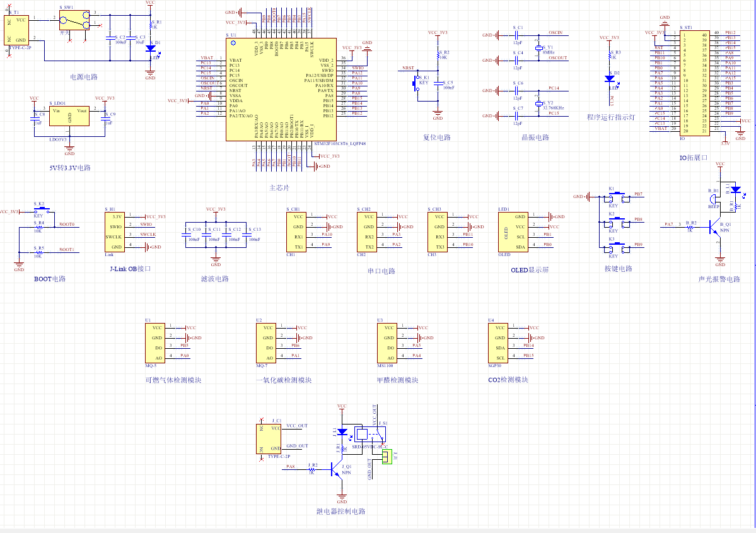Screen dimensions: 756x533
Task: Select the S_Y2 32.768KHz crystal
Action: click(539, 103)
